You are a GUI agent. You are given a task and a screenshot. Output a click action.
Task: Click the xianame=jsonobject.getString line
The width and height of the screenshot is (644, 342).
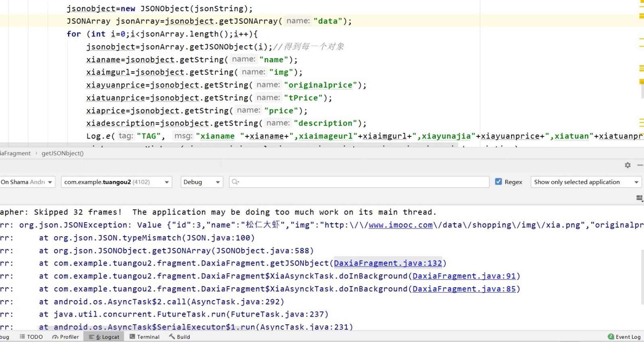point(192,60)
